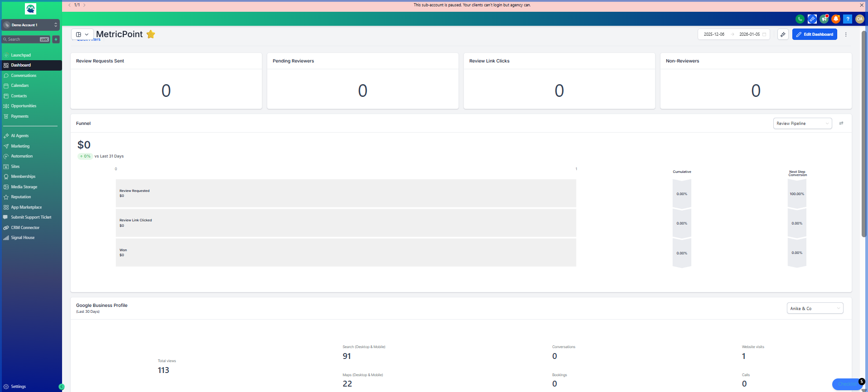Click the Won funnel bar
This screenshot has width=868, height=392.
[x=346, y=253]
